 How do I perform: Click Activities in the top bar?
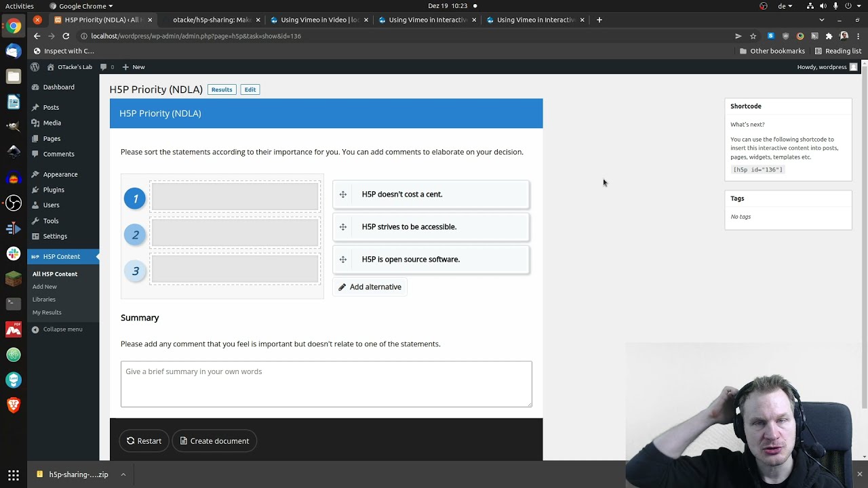20,6
